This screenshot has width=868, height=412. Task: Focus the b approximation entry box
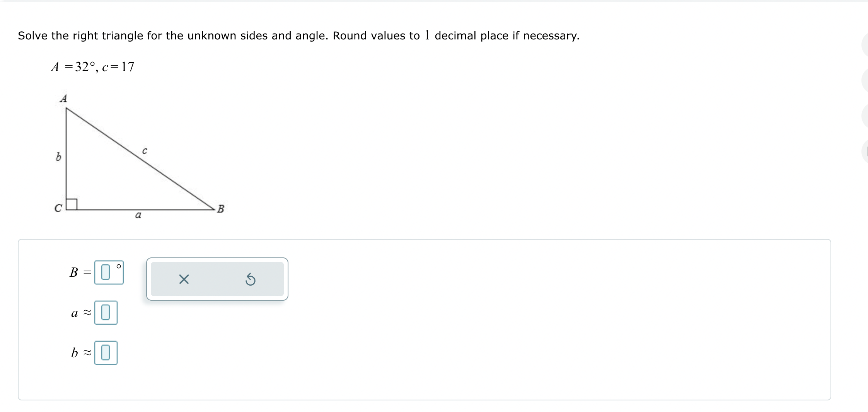pyautogui.click(x=106, y=352)
